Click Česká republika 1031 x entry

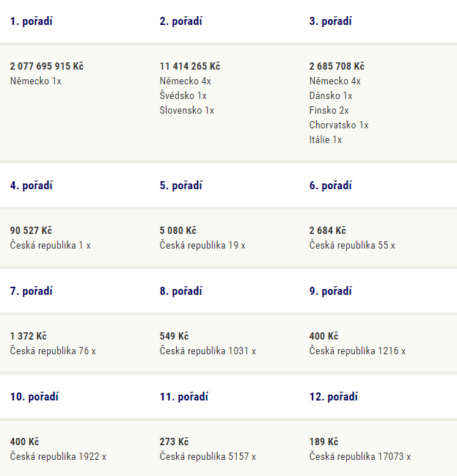coord(208,351)
